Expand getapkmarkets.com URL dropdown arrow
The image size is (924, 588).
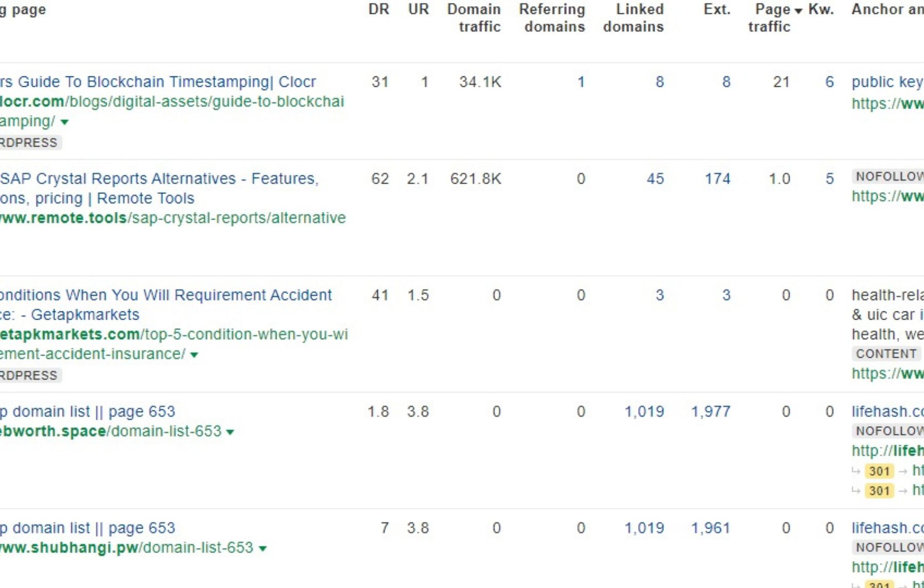tap(194, 355)
